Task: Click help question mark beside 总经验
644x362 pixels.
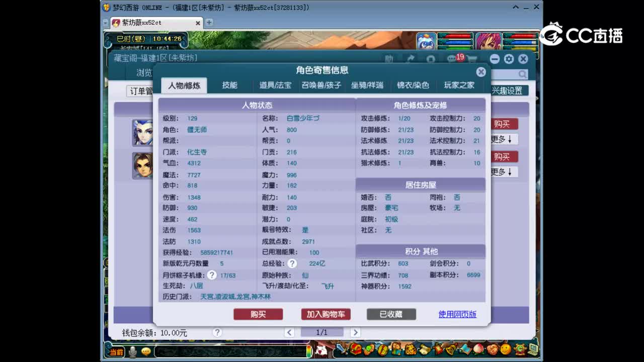Action: pos(292,263)
